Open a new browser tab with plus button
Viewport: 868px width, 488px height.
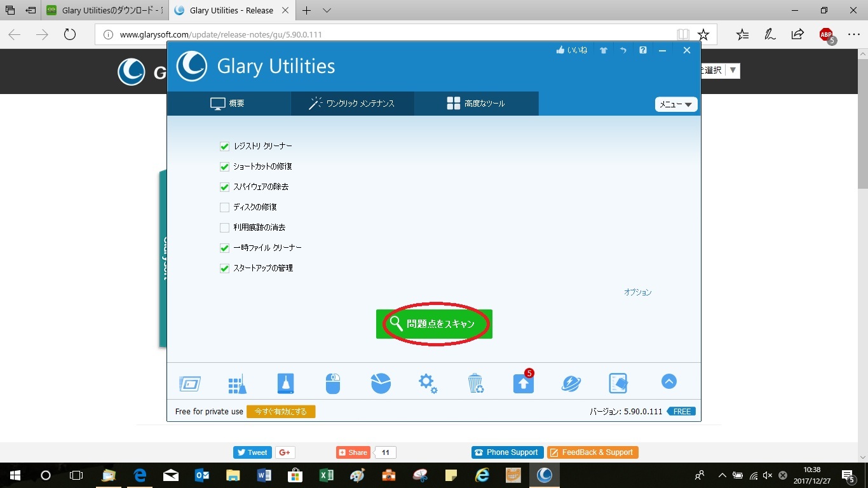click(x=307, y=11)
